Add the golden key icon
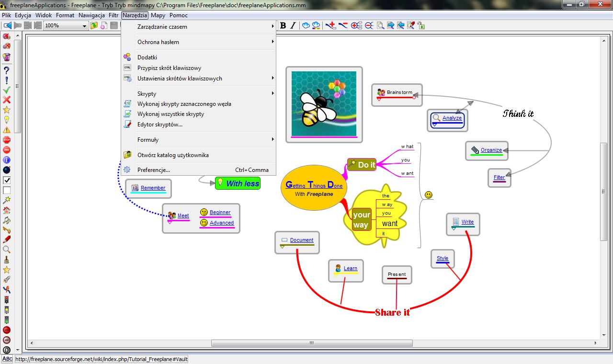Screen dimensions: 613x364 pyautogui.click(x=7, y=230)
